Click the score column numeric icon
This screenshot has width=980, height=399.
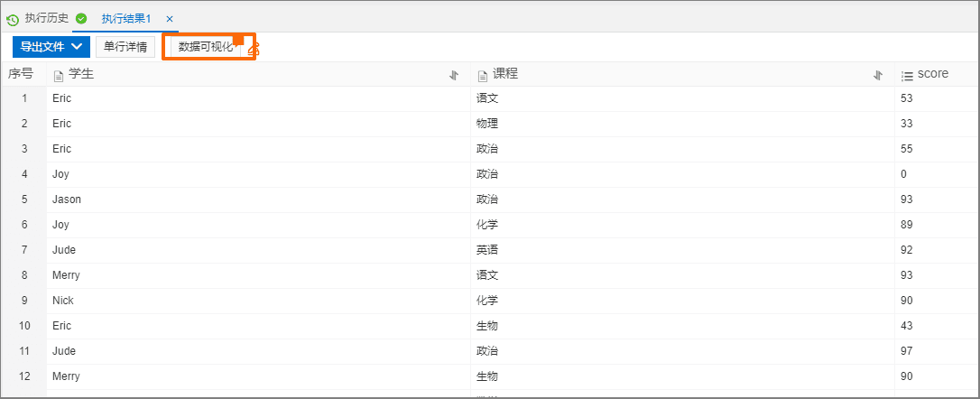[x=907, y=76]
